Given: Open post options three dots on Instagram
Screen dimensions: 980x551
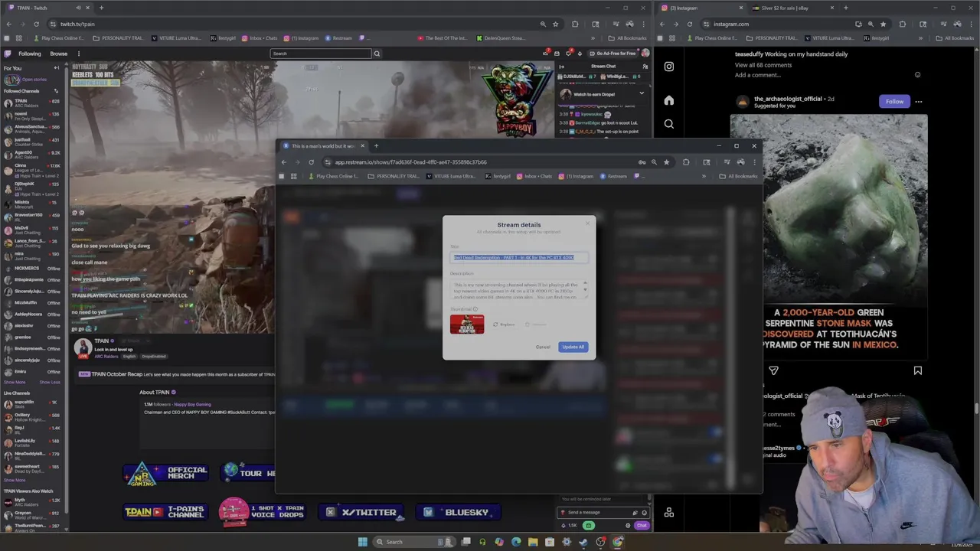Looking at the screenshot, I should point(918,101).
